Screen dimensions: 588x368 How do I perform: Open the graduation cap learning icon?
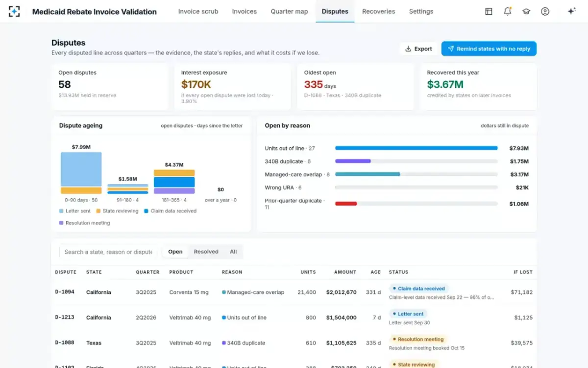click(526, 11)
